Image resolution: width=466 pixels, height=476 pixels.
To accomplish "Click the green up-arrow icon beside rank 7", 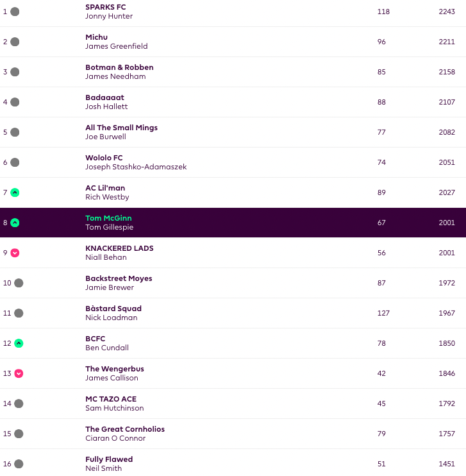I will click(15, 192).
